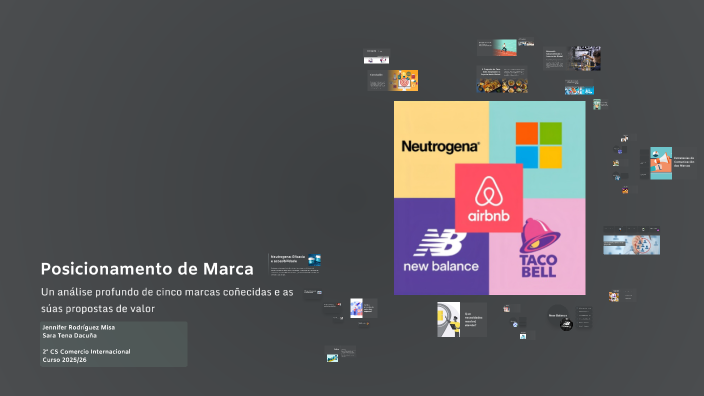This screenshot has width=704, height=396.
Task: Open the blue water-image slide under lab photo
Action: point(579,87)
